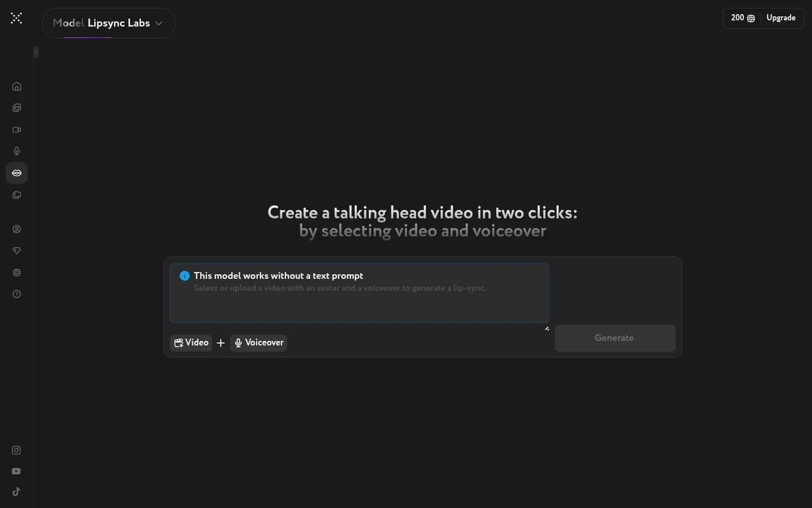Open the Instagram link icon
Viewport: 812px width, 508px height.
16,450
